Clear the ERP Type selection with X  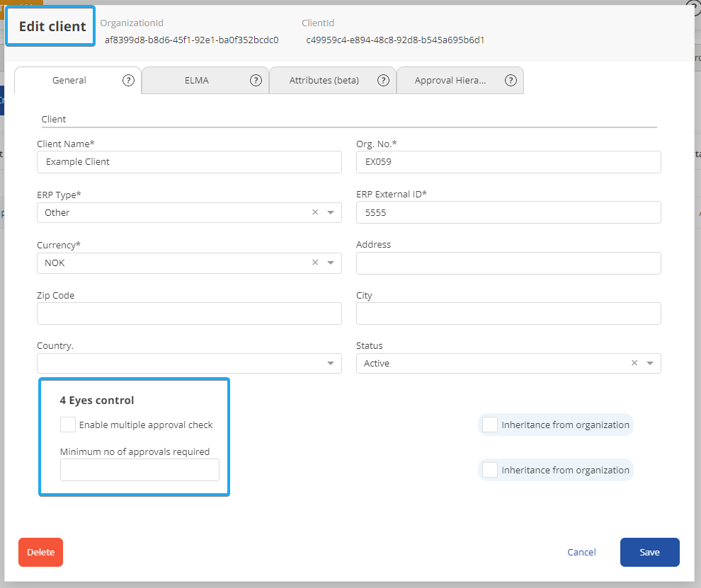[x=315, y=212]
